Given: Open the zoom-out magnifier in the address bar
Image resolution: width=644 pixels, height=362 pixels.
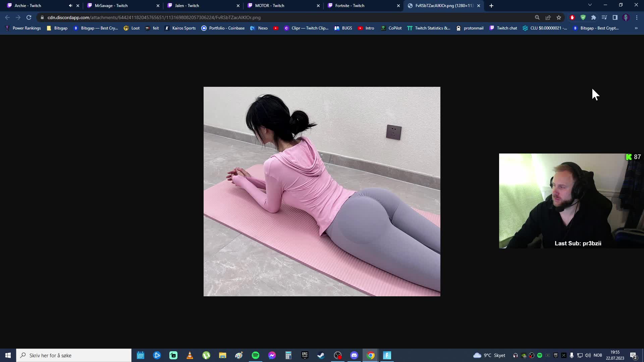Looking at the screenshot, I should pyautogui.click(x=537, y=17).
